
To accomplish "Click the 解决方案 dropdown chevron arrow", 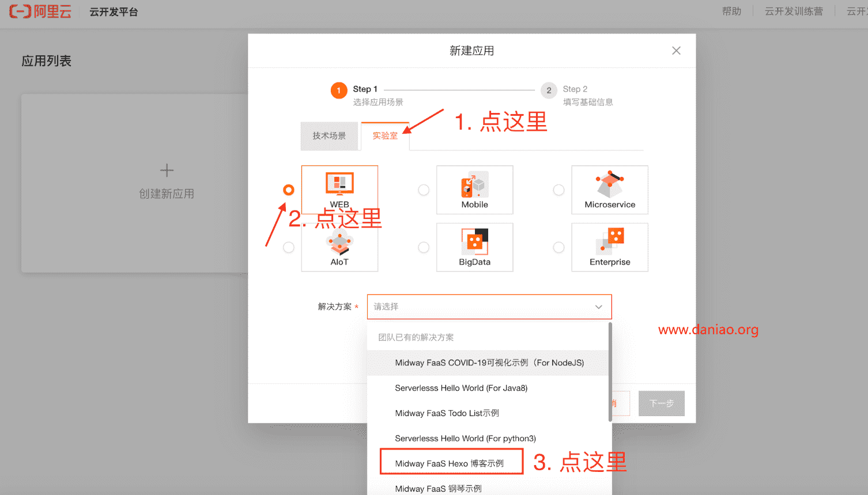I will 599,307.
